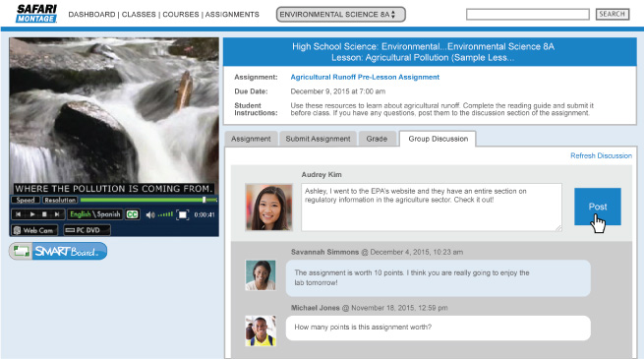Switch to the Submit Assignment tab
The height and width of the screenshot is (359, 644).
[x=318, y=139]
